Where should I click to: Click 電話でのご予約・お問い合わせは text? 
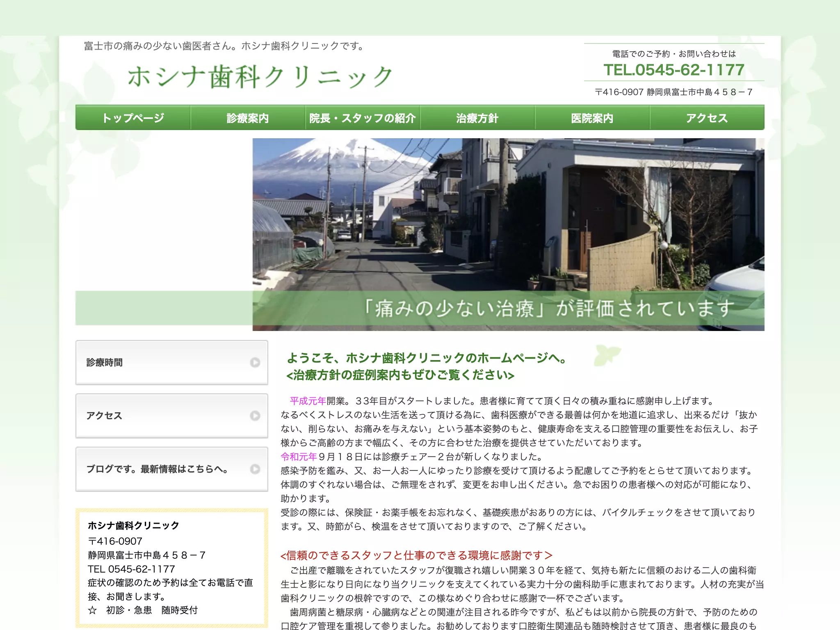pyautogui.click(x=674, y=54)
